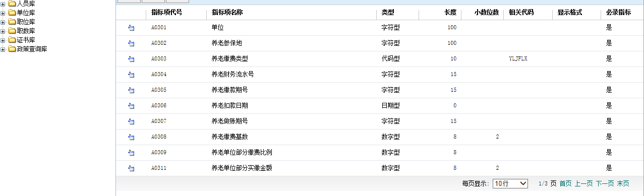Expand the 人员库 tree node
This screenshot has width=644, height=196.
point(3,4)
